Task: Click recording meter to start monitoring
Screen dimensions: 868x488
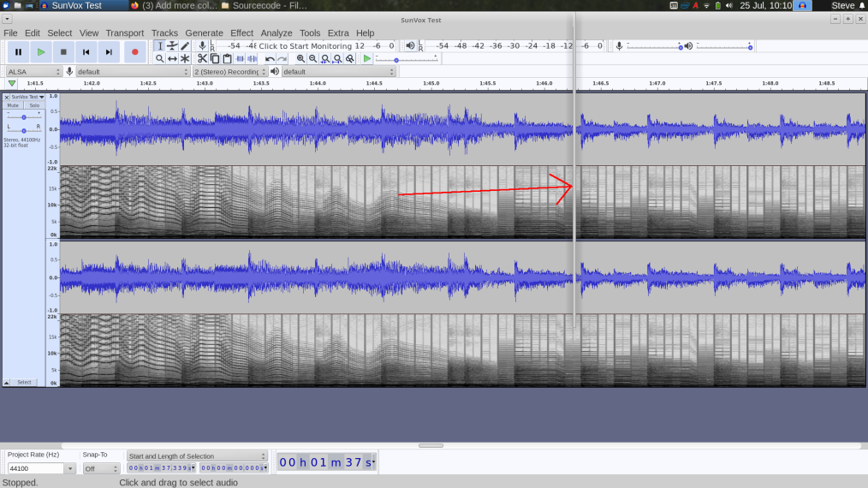Action: coord(305,46)
